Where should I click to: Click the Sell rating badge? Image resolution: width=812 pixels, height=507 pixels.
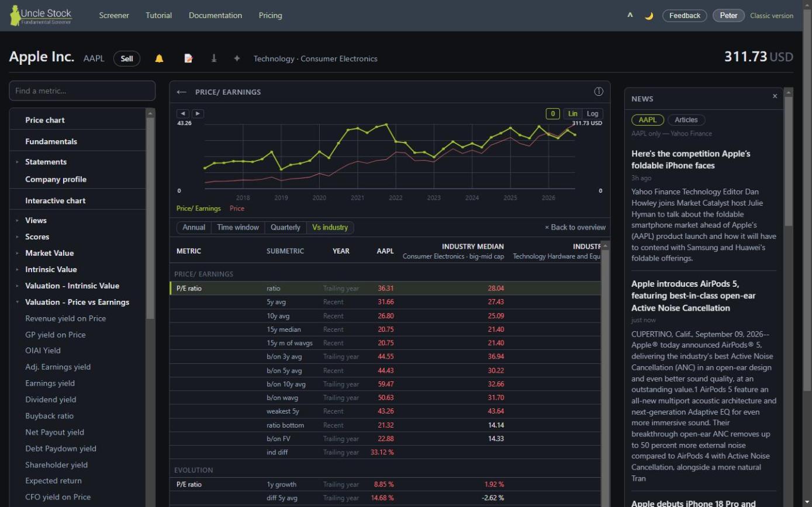coord(127,58)
